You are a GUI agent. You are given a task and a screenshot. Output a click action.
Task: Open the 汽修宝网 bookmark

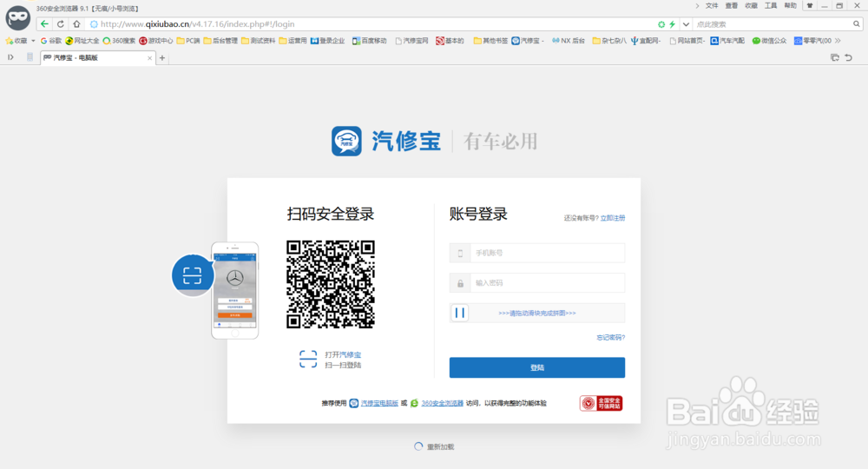pos(411,41)
